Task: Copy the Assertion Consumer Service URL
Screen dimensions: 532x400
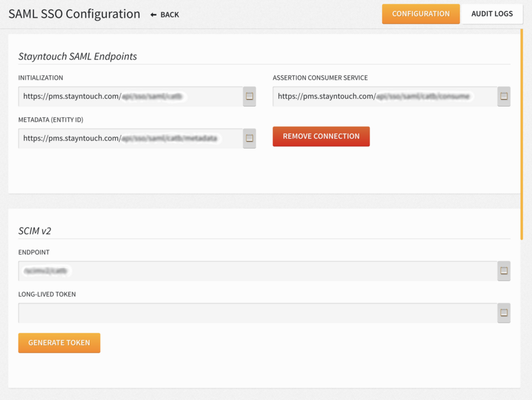Action: [504, 97]
